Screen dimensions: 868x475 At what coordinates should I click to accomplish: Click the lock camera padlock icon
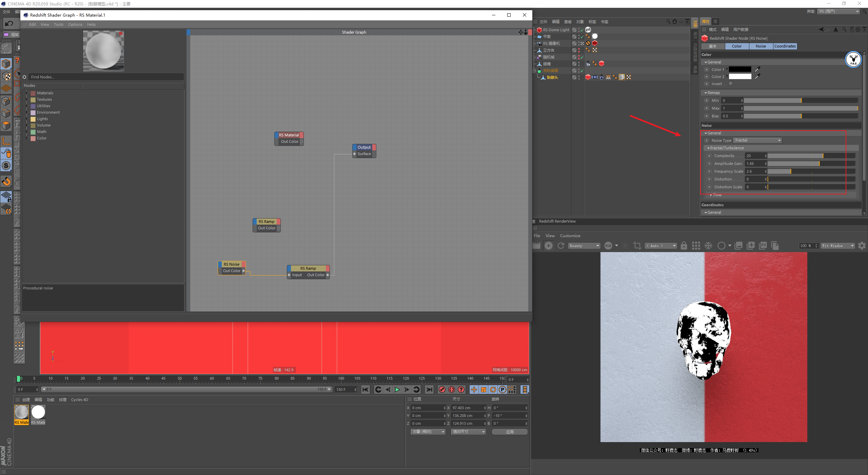(684, 246)
